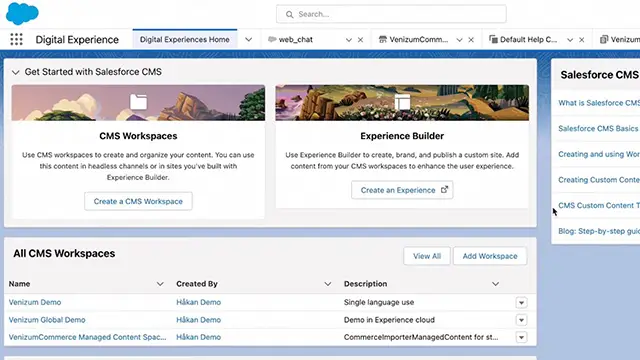Open What is Salesforce CMS link
Image resolution: width=640 pixels, height=360 pixels.
click(599, 103)
